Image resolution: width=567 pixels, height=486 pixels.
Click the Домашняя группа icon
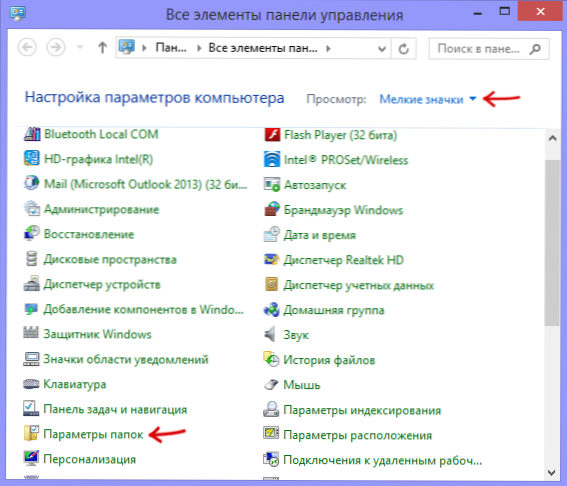click(272, 310)
